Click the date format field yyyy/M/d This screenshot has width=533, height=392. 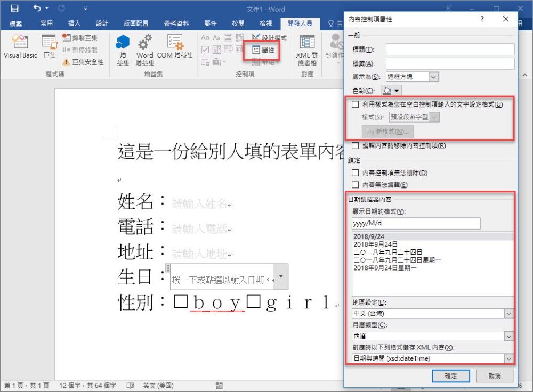coord(416,223)
